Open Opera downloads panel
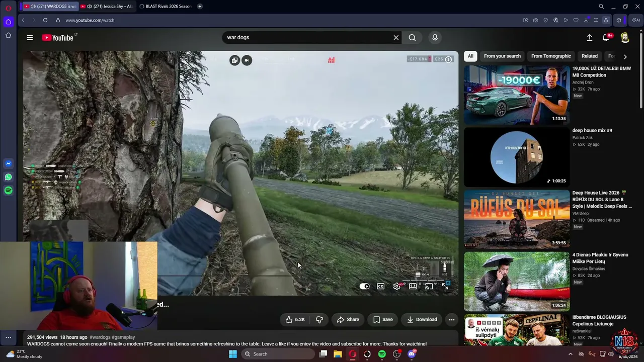Image resolution: width=644 pixels, height=362 pixels. (x=586, y=20)
